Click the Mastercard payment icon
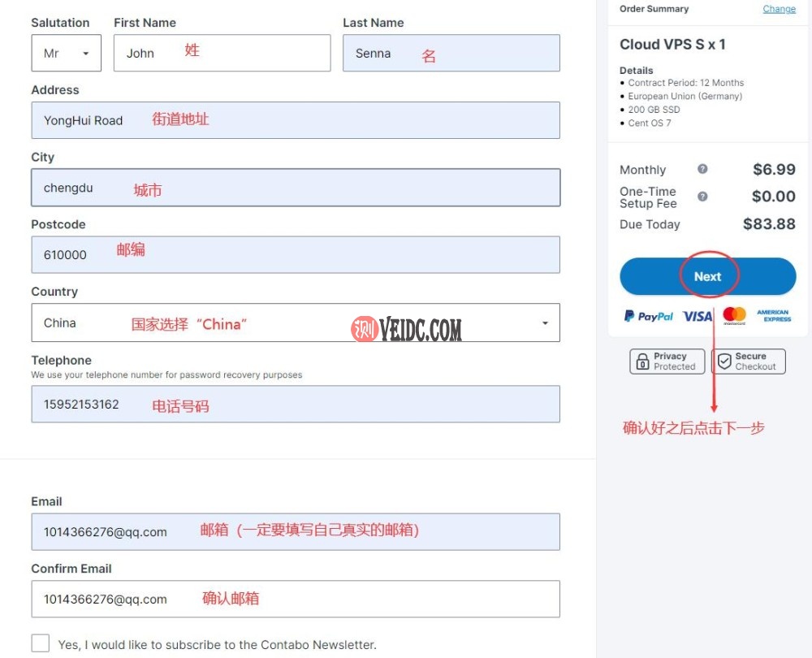Viewport: 812px width, 658px height. tap(733, 315)
